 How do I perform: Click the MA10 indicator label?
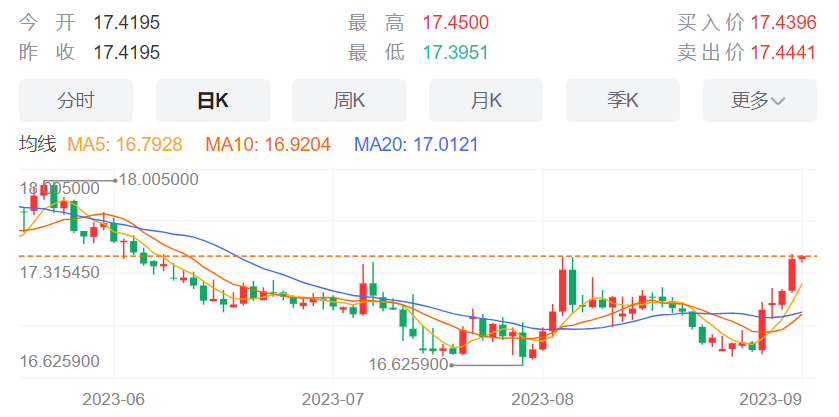[268, 145]
